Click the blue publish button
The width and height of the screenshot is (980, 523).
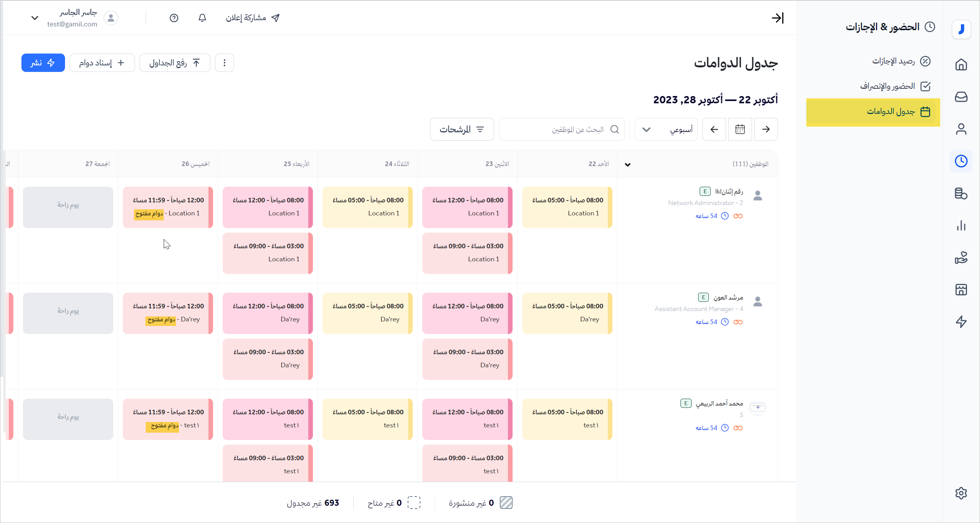43,63
